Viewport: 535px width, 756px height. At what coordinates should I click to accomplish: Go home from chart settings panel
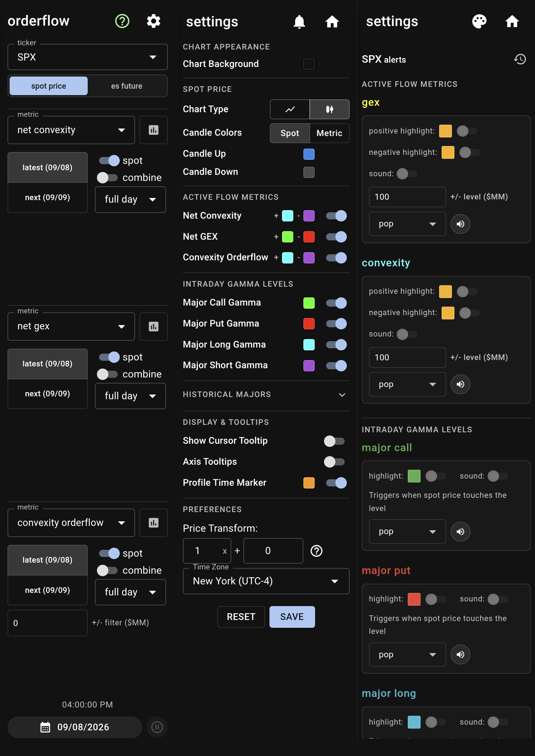tap(332, 22)
